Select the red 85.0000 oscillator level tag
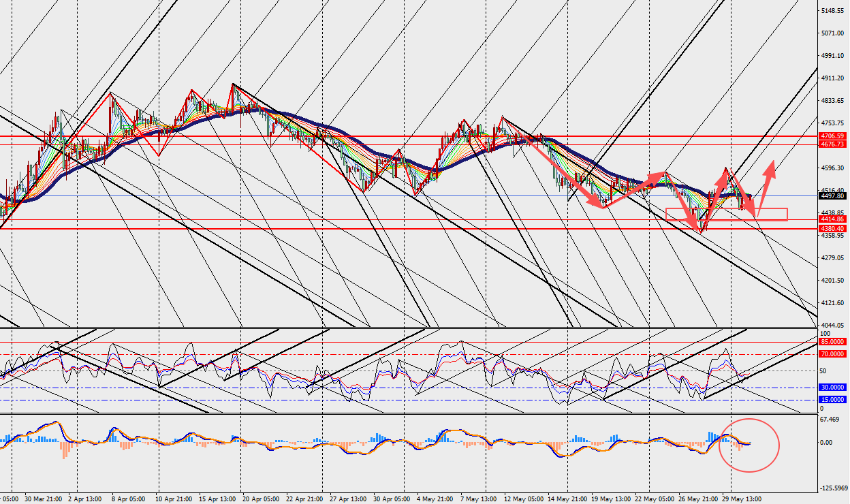This screenshot has height=504, width=850. (833, 342)
